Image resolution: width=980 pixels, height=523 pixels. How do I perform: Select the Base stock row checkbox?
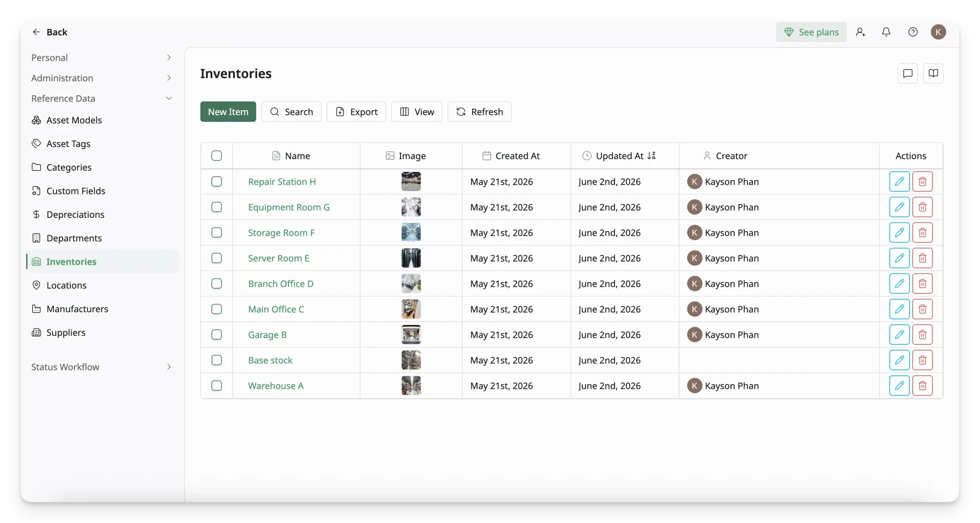pyautogui.click(x=216, y=360)
